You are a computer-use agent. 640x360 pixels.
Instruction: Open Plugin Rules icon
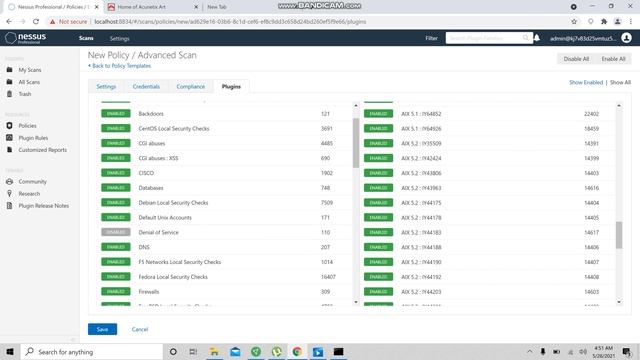[9, 138]
